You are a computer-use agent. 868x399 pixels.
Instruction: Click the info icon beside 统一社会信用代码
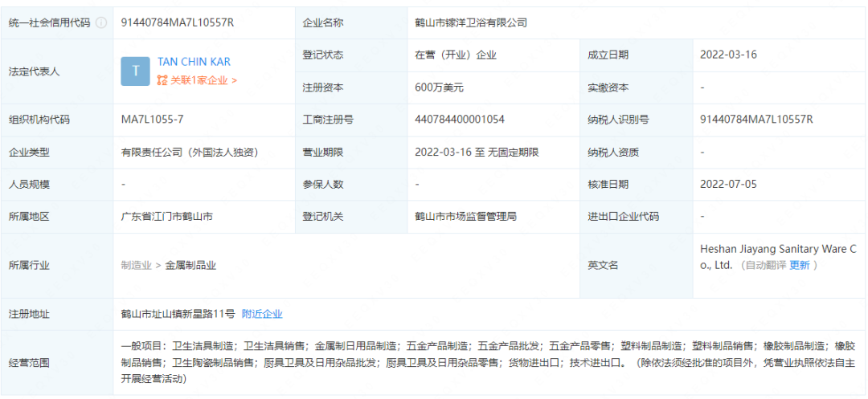[x=100, y=23]
